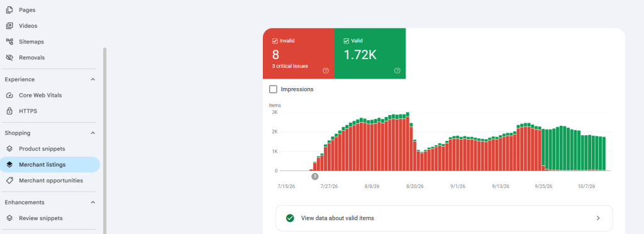644x234 pixels.
Task: Click the 3K axis label
Action: [x=275, y=112]
